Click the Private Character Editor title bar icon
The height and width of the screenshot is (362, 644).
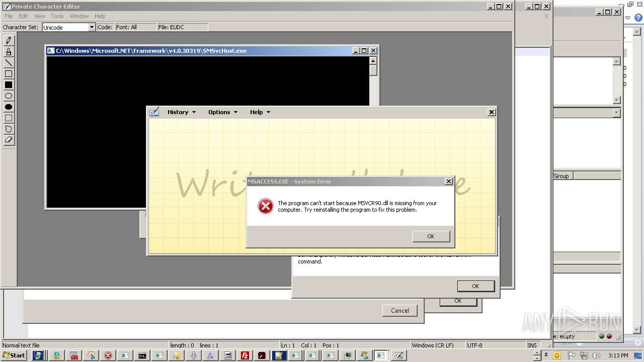click(7, 7)
